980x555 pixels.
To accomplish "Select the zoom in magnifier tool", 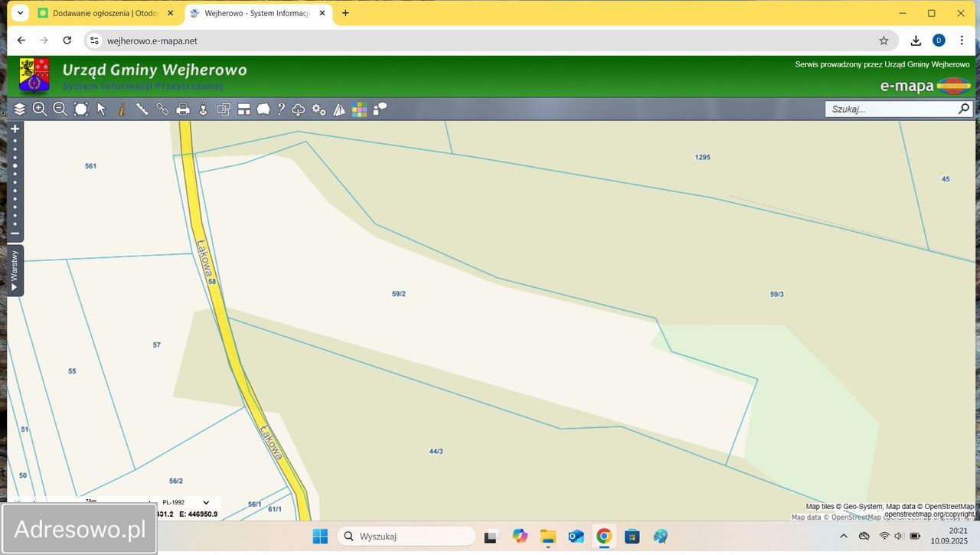I will [x=40, y=109].
